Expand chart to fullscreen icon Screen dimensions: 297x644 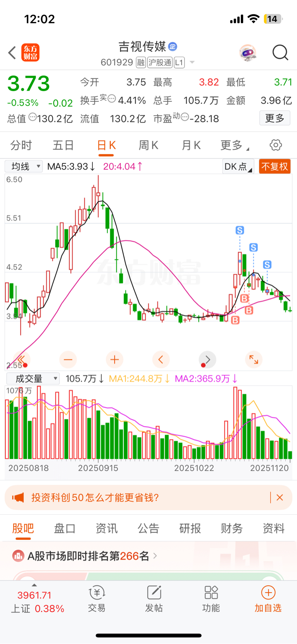[254, 360]
